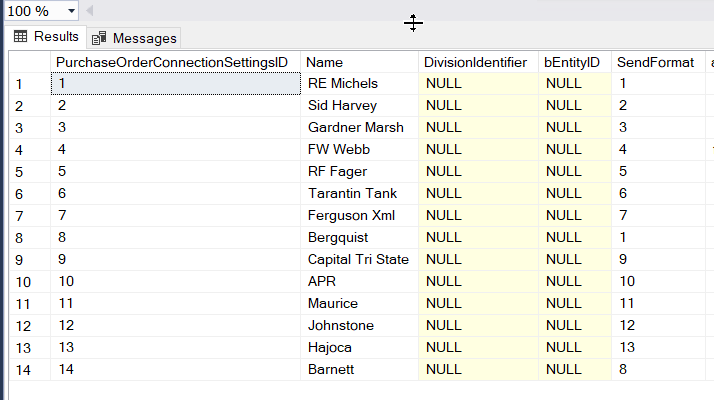Click the scroll-left arrow beside zoom box
Image resolution: width=714 pixels, height=400 pixels.
(90, 10)
